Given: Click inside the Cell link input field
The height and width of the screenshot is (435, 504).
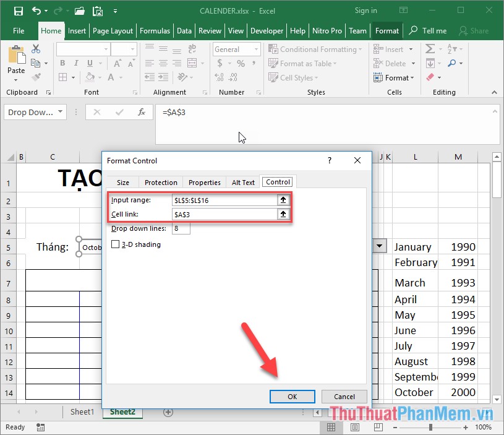Looking at the screenshot, I should pyautogui.click(x=223, y=213).
